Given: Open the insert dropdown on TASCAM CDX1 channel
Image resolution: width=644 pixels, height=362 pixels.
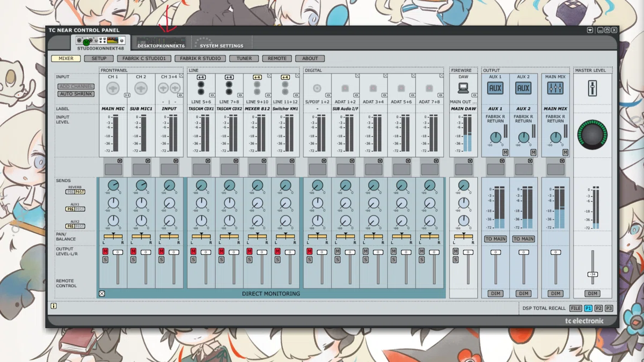Looking at the screenshot, I should (x=208, y=161).
